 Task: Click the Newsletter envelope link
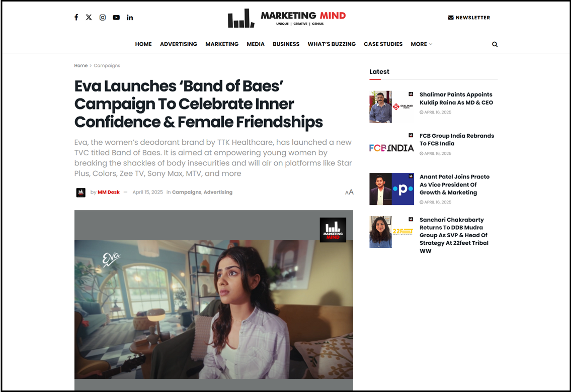[469, 18]
